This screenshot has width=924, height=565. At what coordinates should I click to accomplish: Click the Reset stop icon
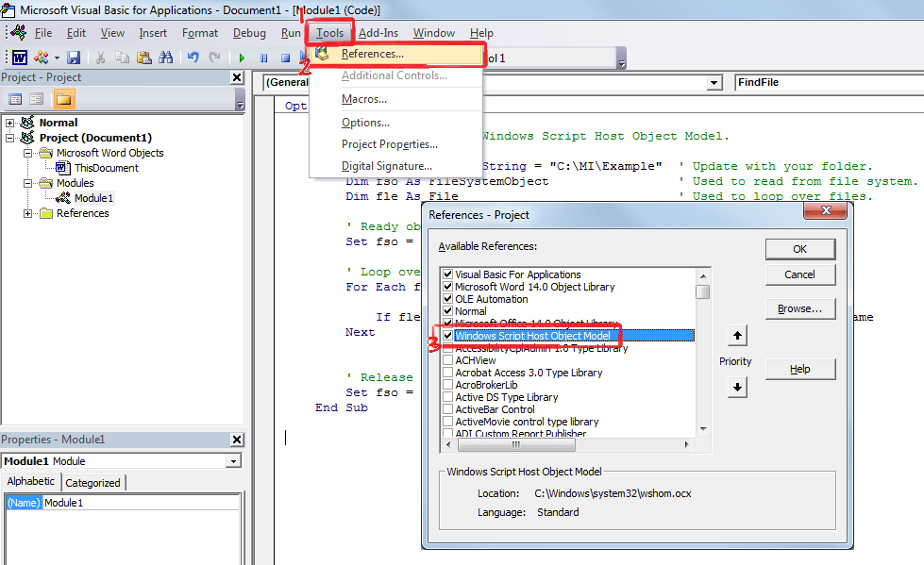pyautogui.click(x=285, y=58)
